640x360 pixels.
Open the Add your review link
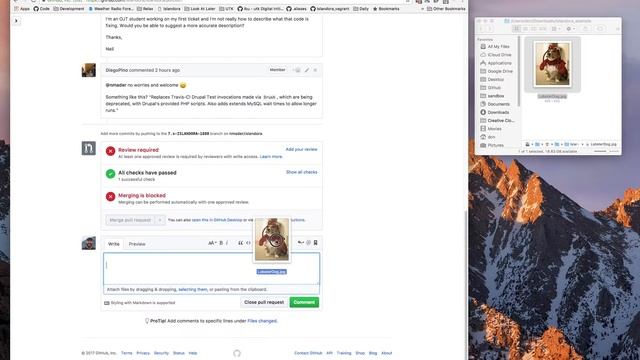pyautogui.click(x=301, y=149)
